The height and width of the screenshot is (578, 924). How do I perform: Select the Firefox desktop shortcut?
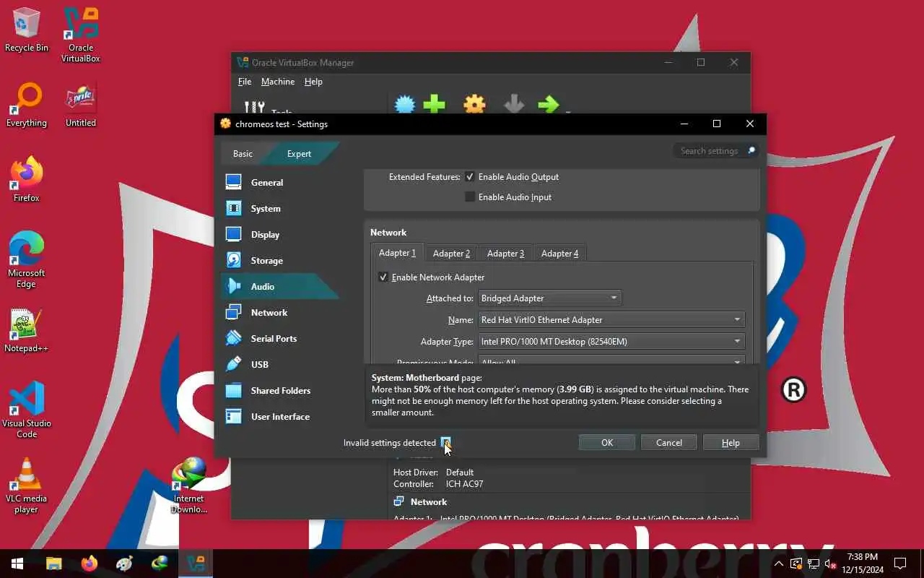coord(27,180)
